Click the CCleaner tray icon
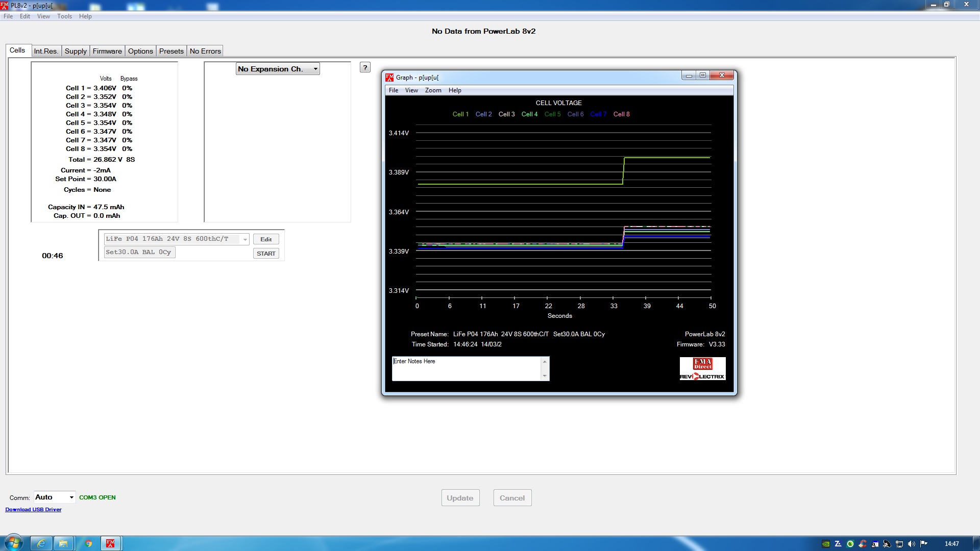This screenshot has height=551, width=980. pos(863,544)
